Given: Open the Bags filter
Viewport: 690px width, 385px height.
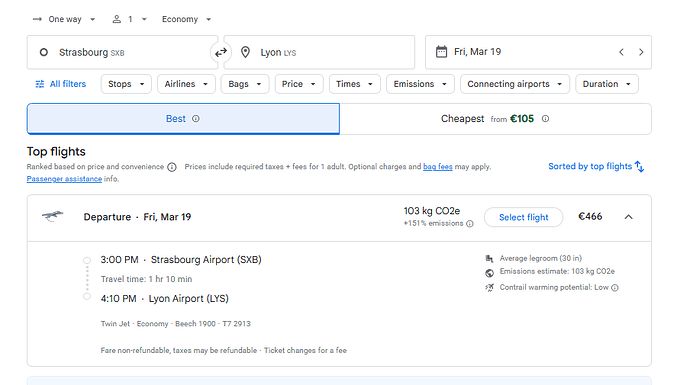Looking at the screenshot, I should pos(245,84).
